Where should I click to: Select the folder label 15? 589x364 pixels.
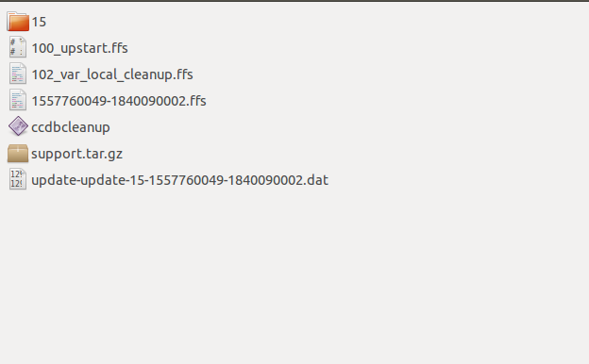(x=39, y=22)
